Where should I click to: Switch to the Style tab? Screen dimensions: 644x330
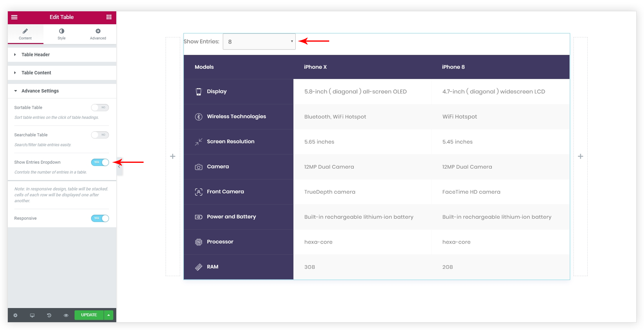(61, 34)
